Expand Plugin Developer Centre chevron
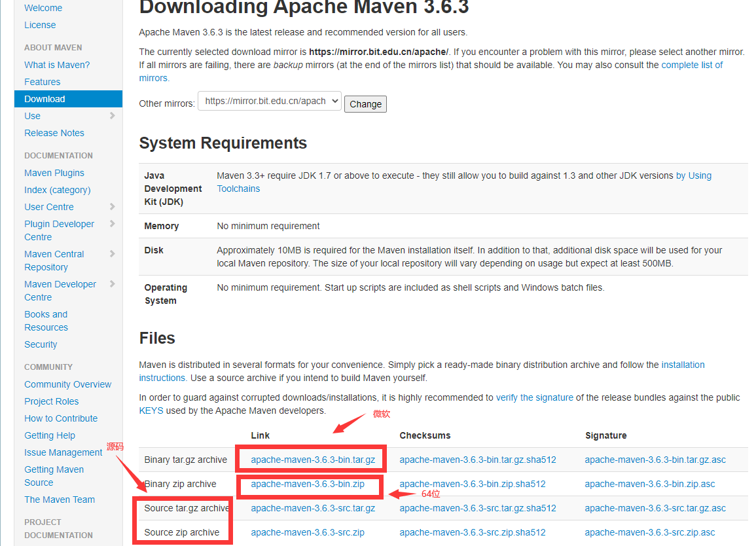The image size is (756, 546). pos(113,223)
